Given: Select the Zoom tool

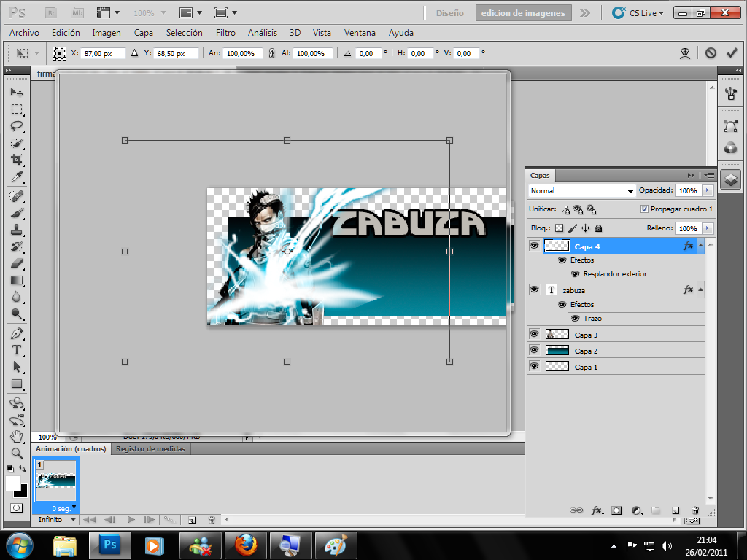Looking at the screenshot, I should tap(17, 453).
